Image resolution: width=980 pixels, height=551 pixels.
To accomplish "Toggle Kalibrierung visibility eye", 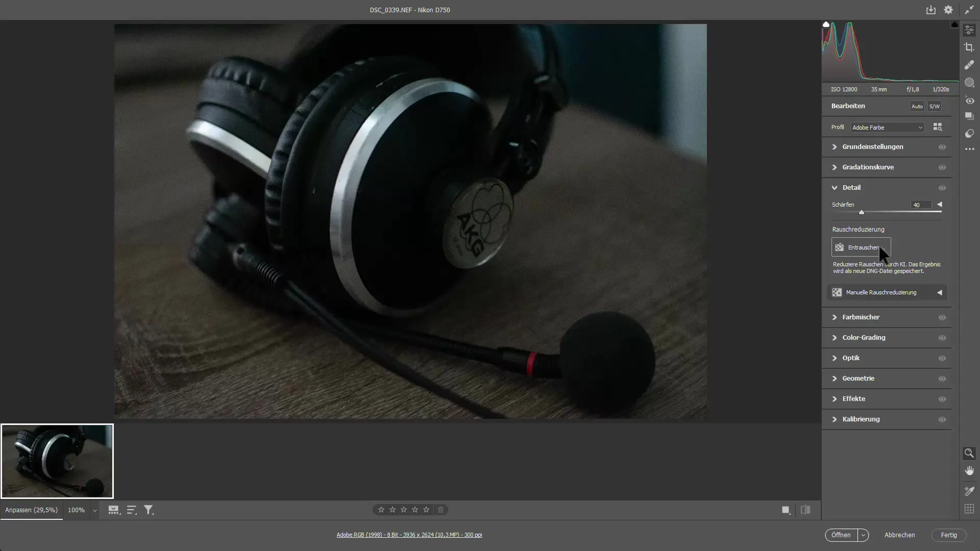I will pos(942,419).
